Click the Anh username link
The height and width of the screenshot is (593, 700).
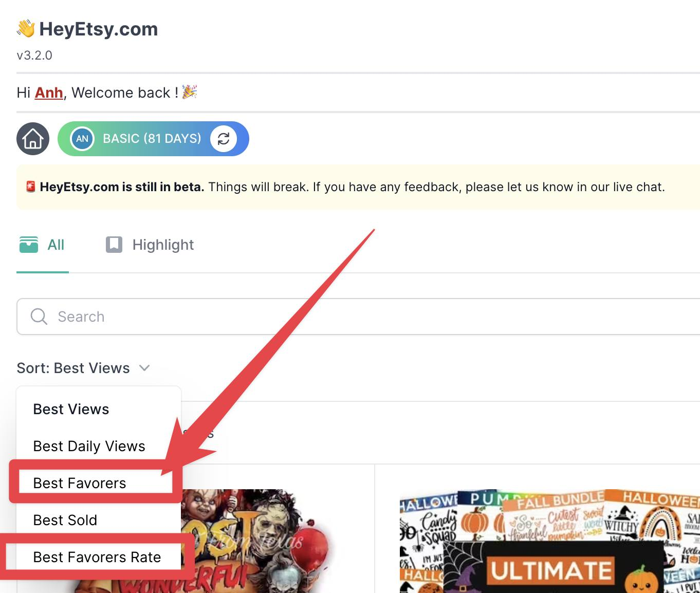(49, 92)
